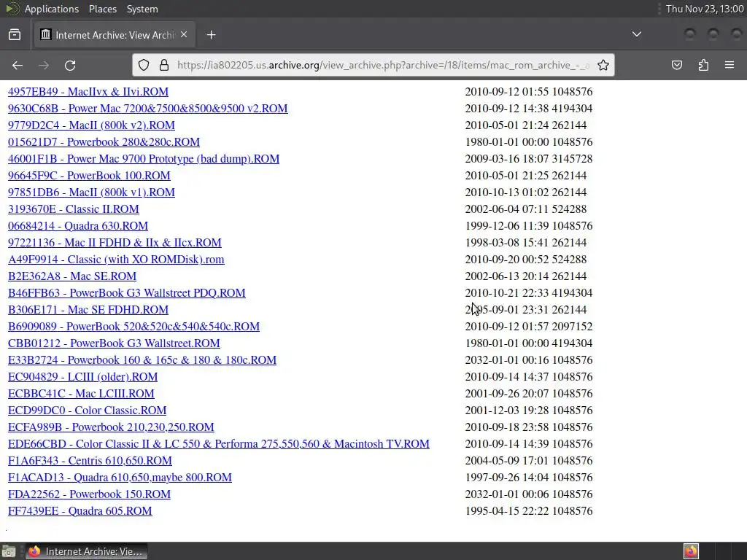Click the forward navigation arrow
The width and height of the screenshot is (747, 560).
44,65
